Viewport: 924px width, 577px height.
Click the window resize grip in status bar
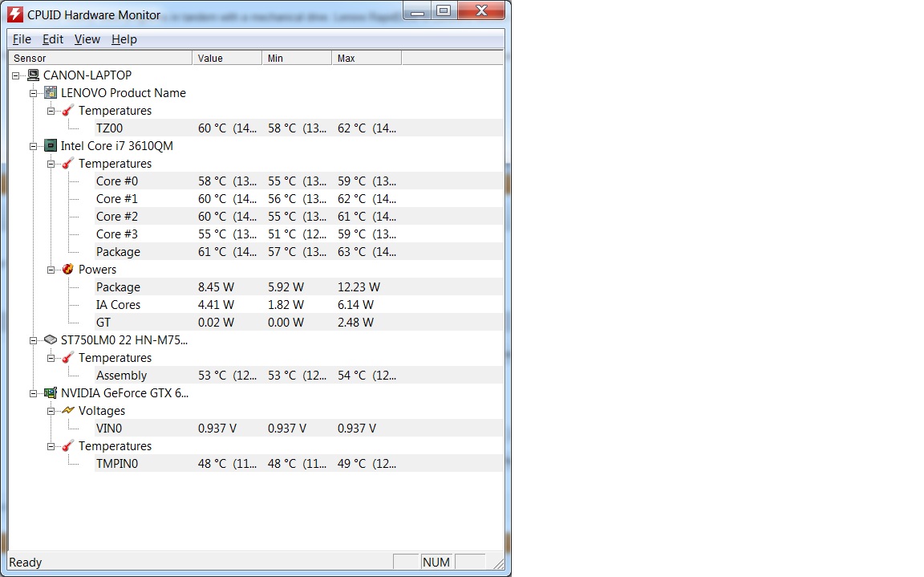[x=499, y=563]
